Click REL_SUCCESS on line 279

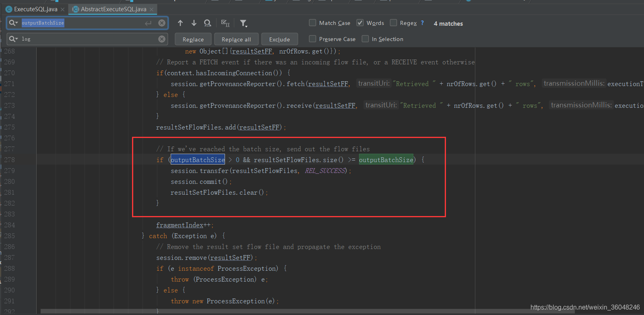(x=325, y=171)
